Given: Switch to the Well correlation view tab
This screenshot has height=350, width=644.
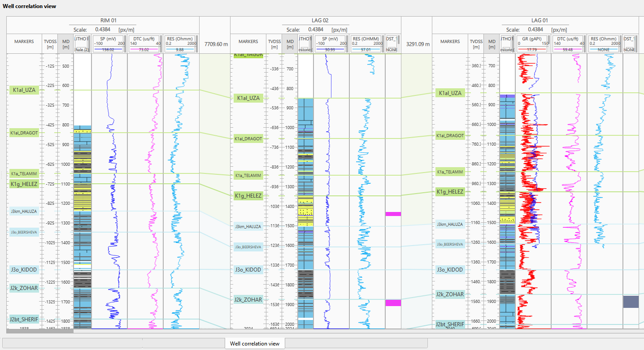Looking at the screenshot, I should tap(254, 343).
